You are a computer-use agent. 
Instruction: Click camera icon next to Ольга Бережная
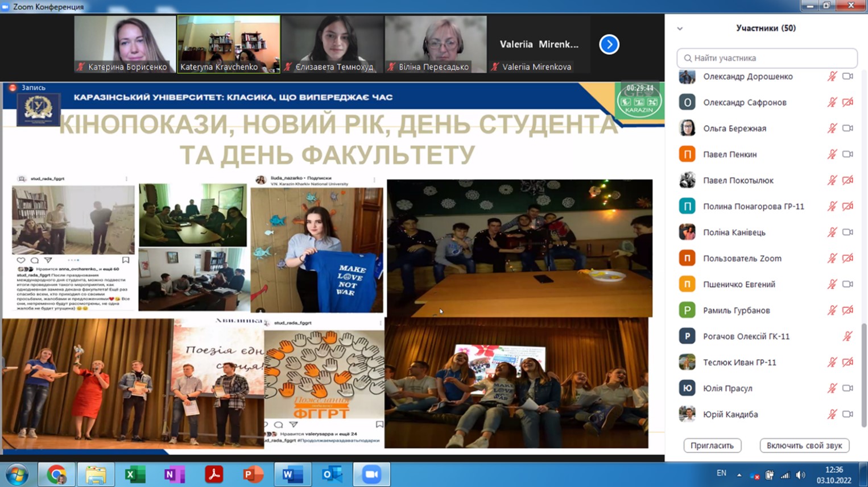pos(848,128)
